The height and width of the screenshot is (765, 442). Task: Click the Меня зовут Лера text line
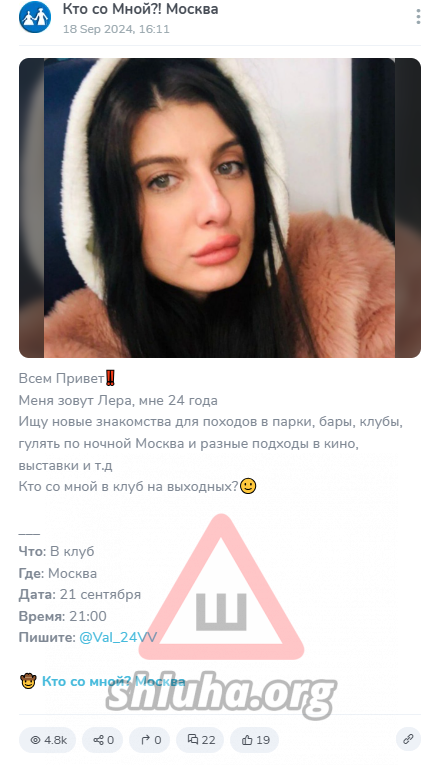pos(118,401)
